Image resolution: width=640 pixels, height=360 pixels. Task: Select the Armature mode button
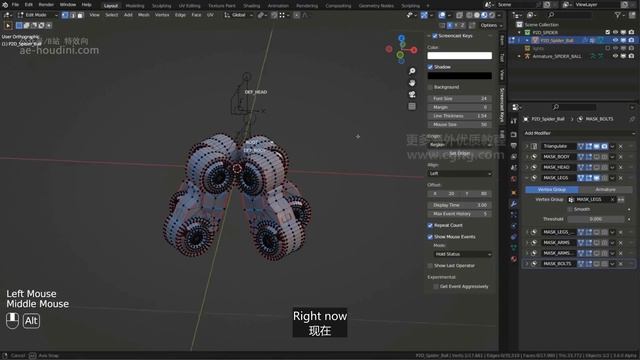coord(605,189)
